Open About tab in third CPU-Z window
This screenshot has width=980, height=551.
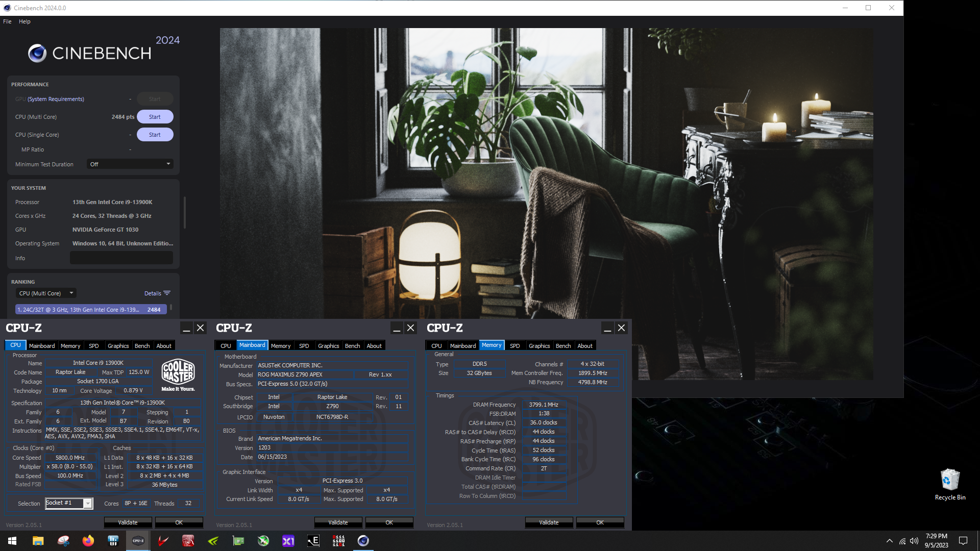(x=585, y=346)
